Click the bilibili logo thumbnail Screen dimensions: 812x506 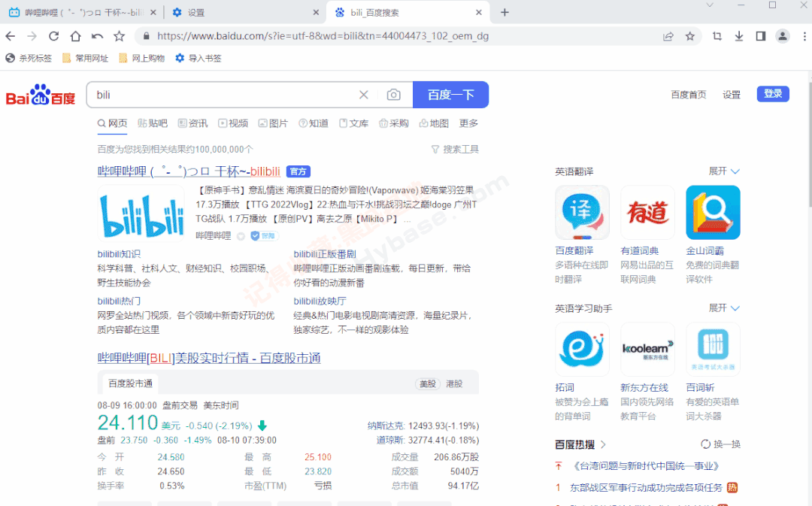141,214
